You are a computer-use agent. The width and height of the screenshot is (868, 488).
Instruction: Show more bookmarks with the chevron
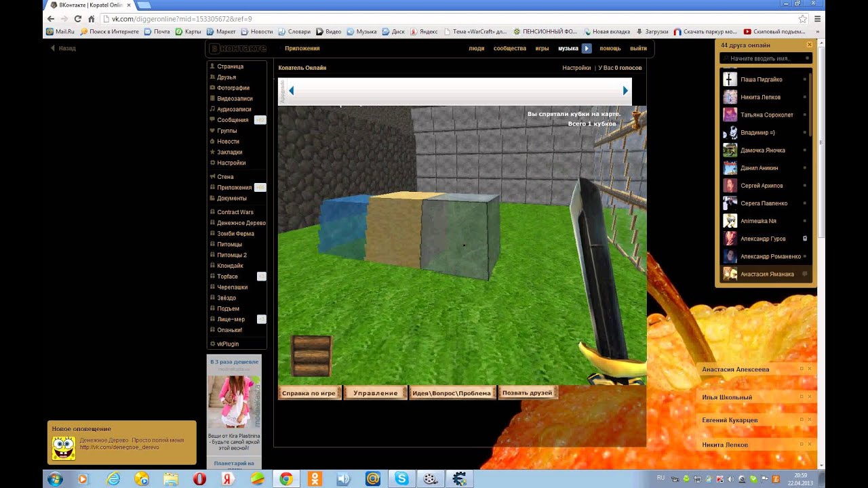(x=817, y=31)
